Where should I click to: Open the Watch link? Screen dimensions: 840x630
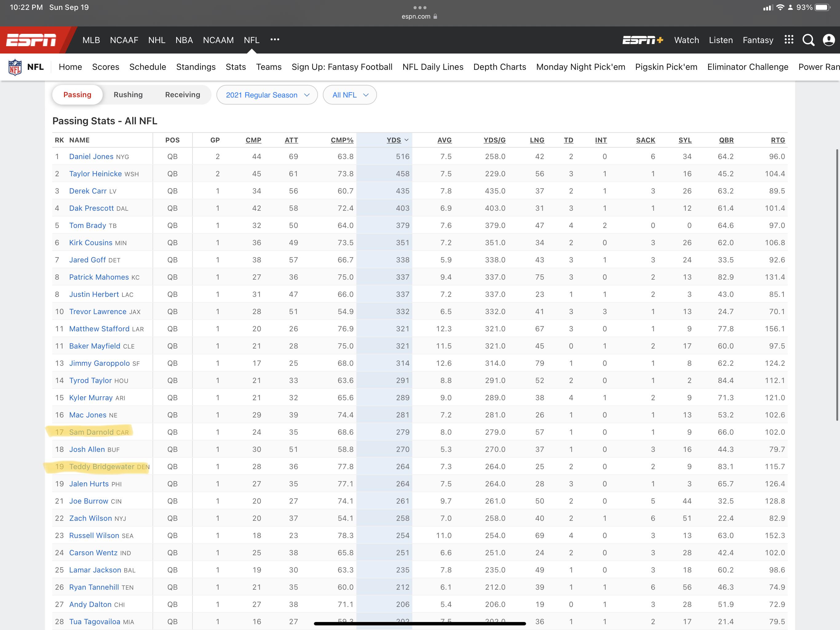coord(686,40)
